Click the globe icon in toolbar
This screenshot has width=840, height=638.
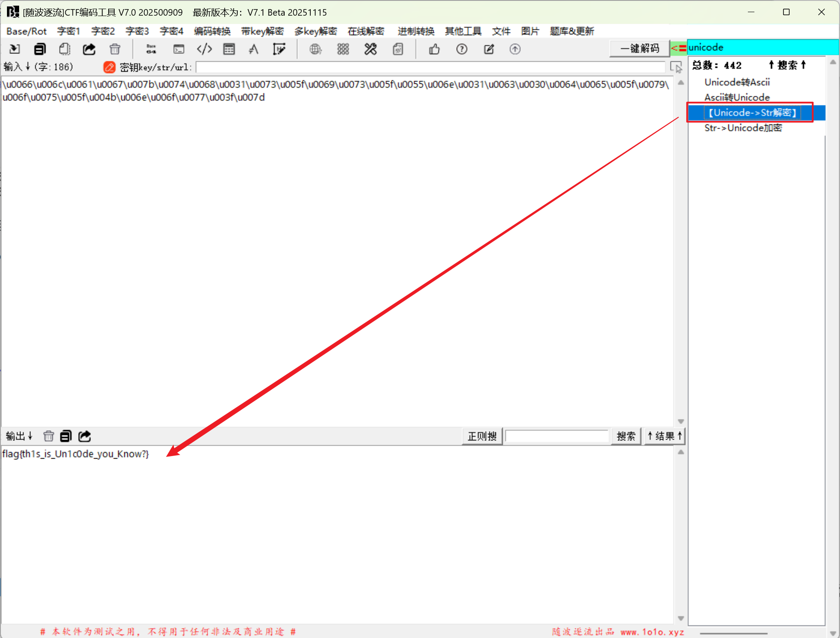pos(315,49)
